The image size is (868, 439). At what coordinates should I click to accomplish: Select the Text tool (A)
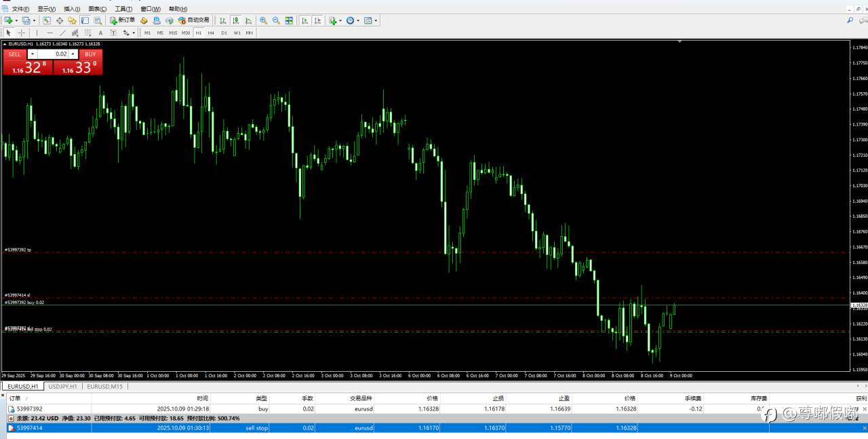[100, 33]
